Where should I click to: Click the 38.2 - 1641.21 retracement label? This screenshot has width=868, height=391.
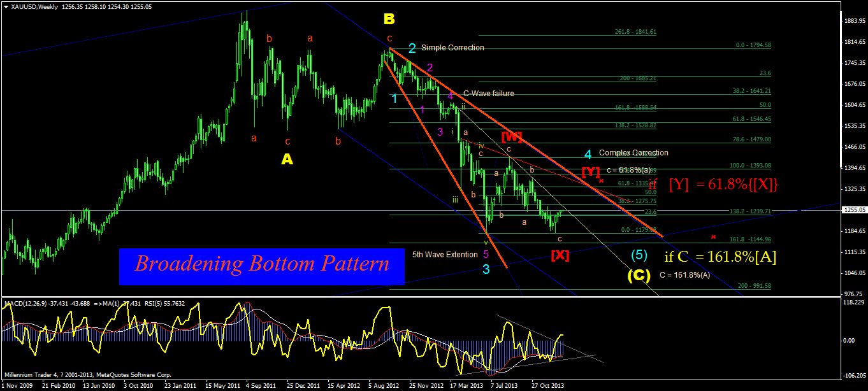click(x=751, y=91)
